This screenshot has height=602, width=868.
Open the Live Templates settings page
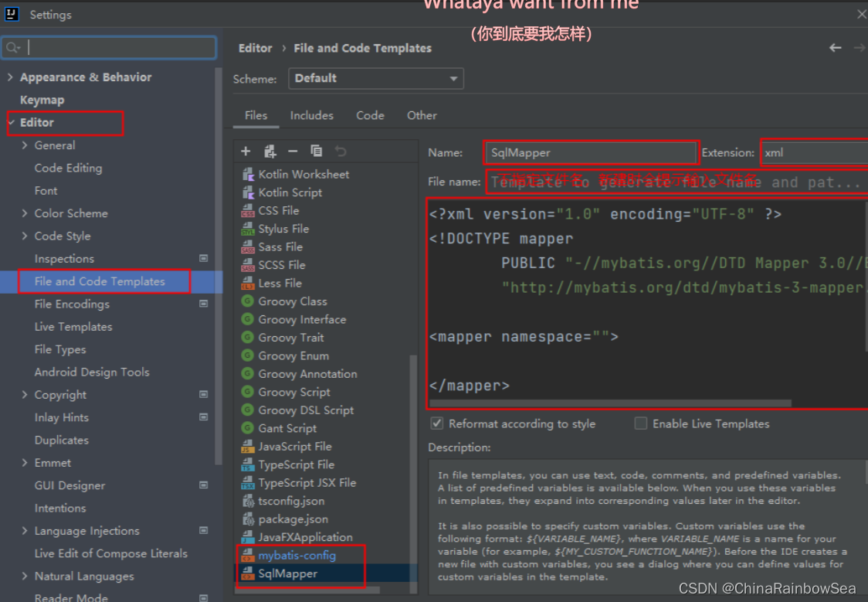[73, 327]
